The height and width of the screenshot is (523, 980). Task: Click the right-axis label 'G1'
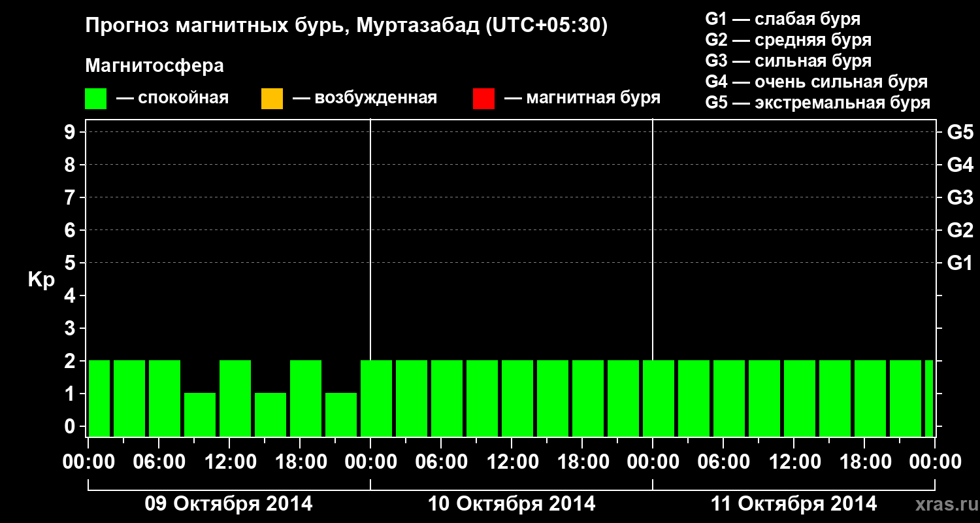pyautogui.click(x=960, y=263)
